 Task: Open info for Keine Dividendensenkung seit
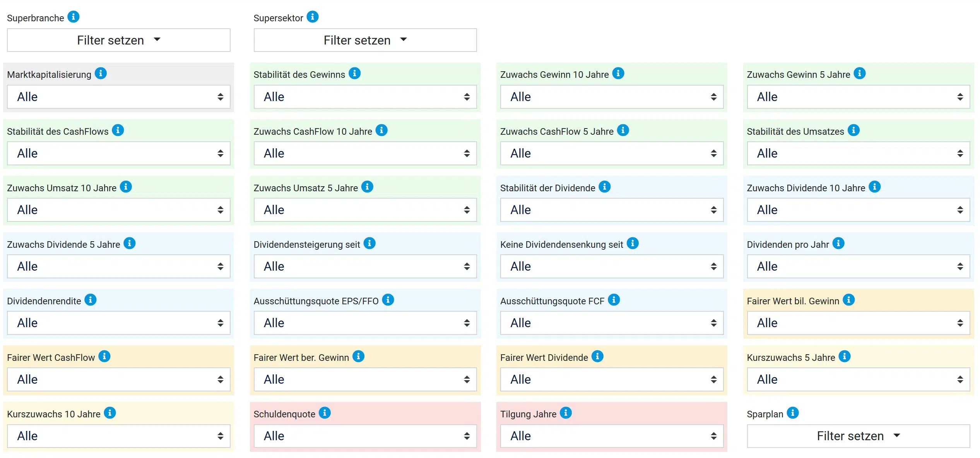pos(633,244)
